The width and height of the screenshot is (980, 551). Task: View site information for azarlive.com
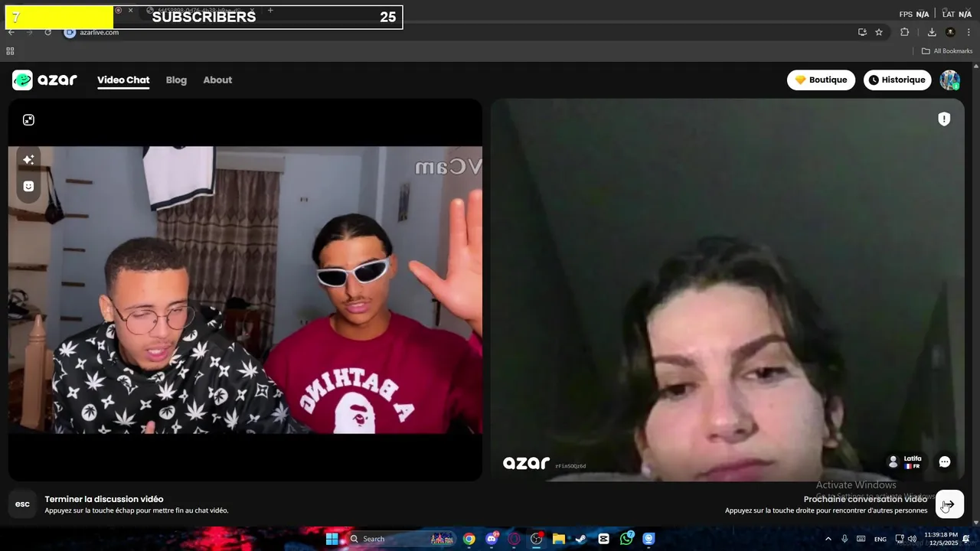point(70,32)
